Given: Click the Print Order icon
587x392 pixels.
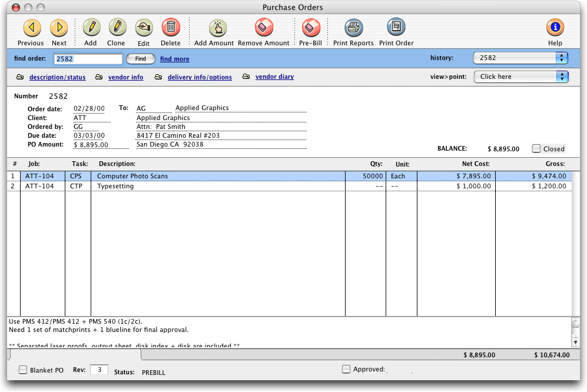Looking at the screenshot, I should pyautogui.click(x=396, y=27).
